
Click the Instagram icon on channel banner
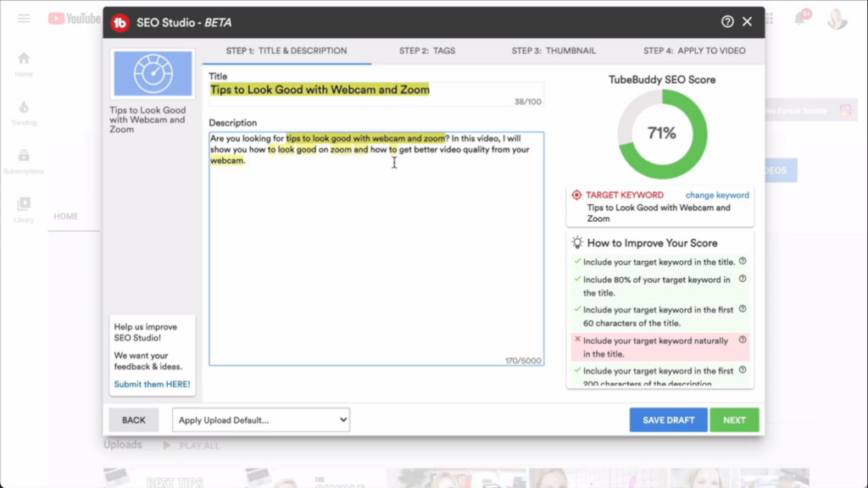pos(845,110)
